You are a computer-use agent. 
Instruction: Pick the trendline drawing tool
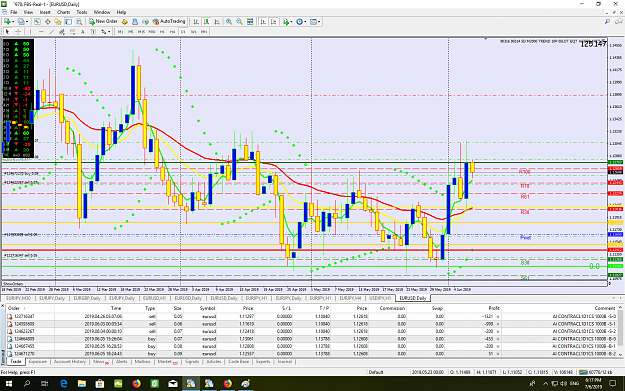coord(51,31)
